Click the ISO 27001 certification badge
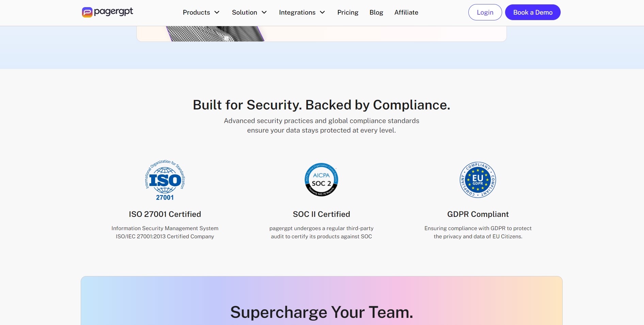Image resolution: width=644 pixels, height=325 pixels. coord(165,179)
